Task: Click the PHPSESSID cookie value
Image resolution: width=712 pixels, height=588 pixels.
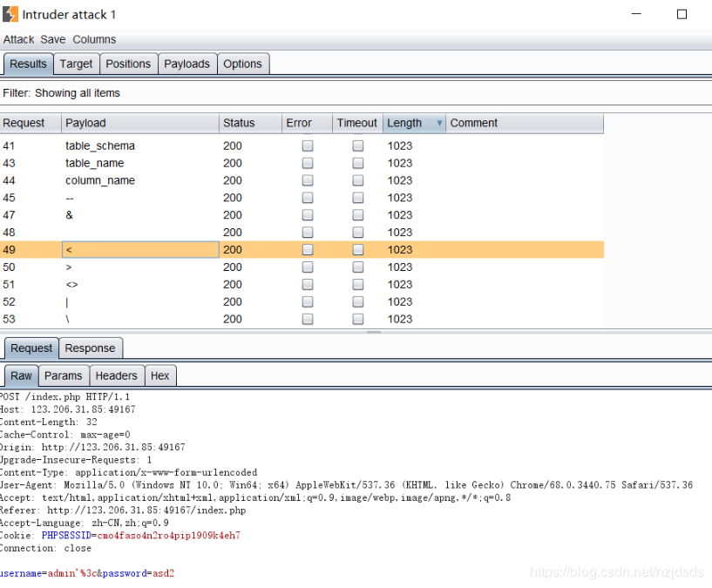Action: coord(168,536)
